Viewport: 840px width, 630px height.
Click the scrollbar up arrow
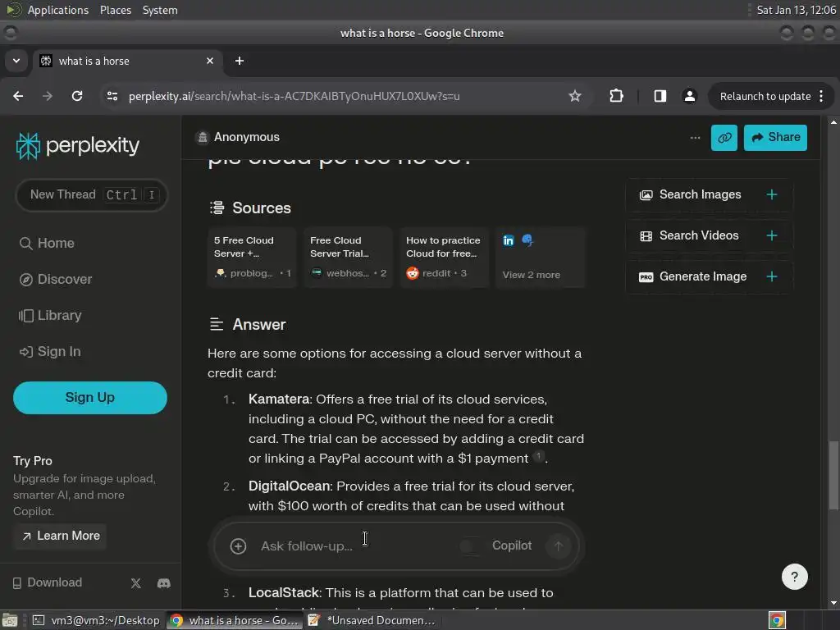pyautogui.click(x=833, y=121)
